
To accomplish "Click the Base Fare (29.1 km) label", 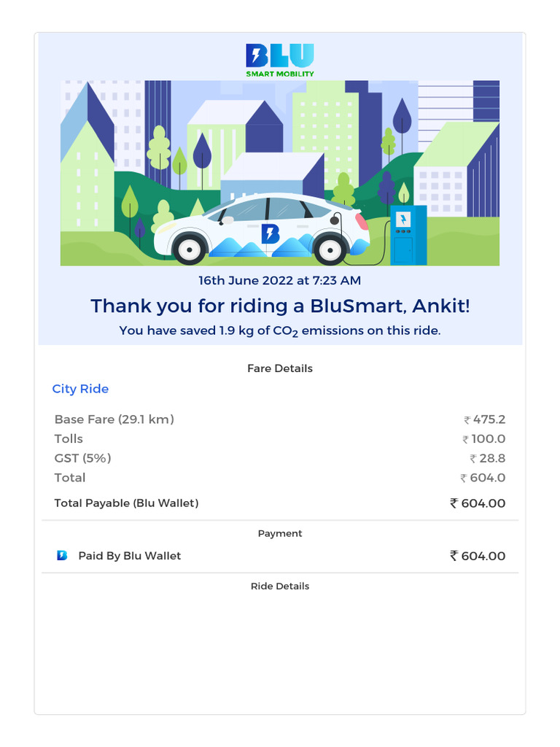I will pyautogui.click(x=114, y=419).
